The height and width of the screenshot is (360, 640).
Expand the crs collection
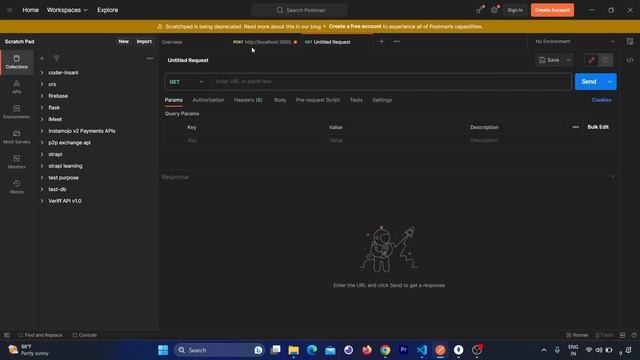(x=42, y=84)
